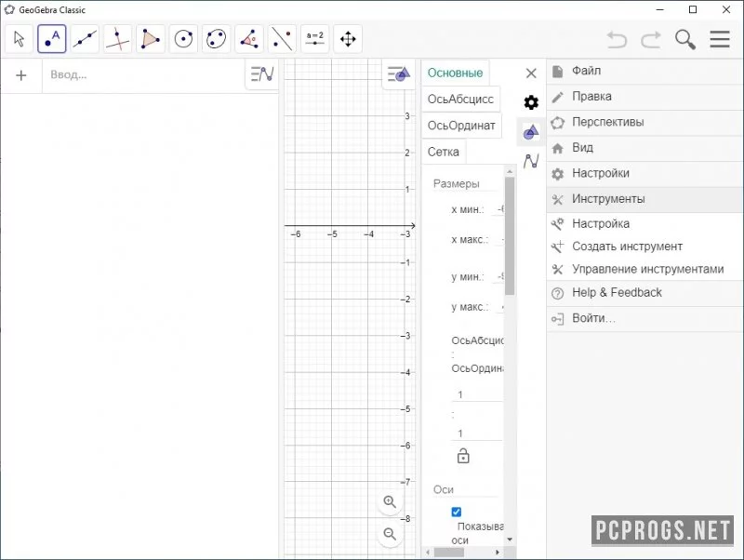
Task: Open global settings gear in properties
Action: 531,102
